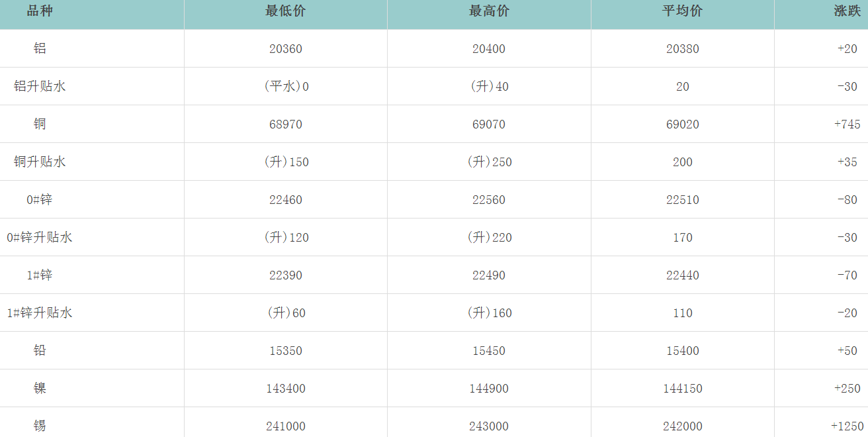Click copper average price 69020

click(x=682, y=124)
